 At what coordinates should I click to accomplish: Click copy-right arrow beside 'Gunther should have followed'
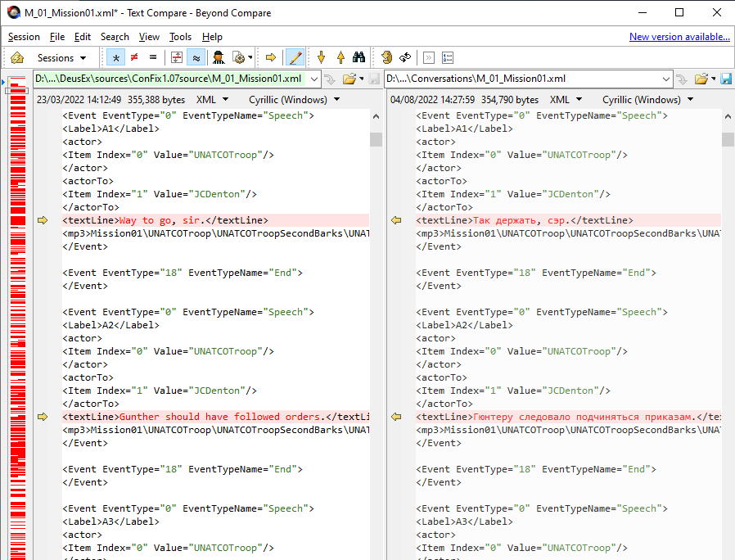43,417
